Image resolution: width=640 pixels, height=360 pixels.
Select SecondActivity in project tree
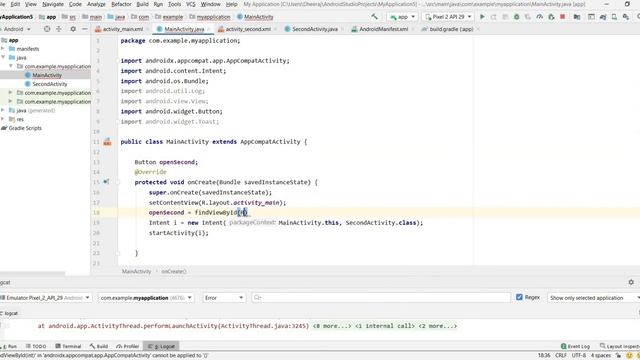[49, 84]
